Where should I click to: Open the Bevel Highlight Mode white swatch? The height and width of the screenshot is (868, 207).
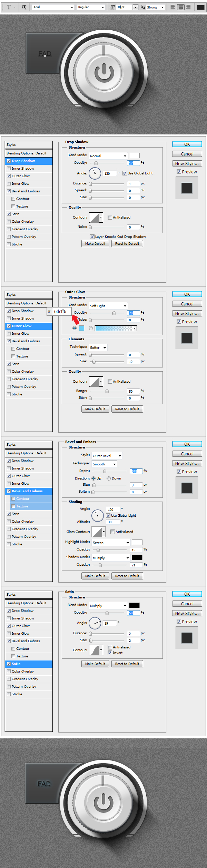pyautogui.click(x=137, y=542)
